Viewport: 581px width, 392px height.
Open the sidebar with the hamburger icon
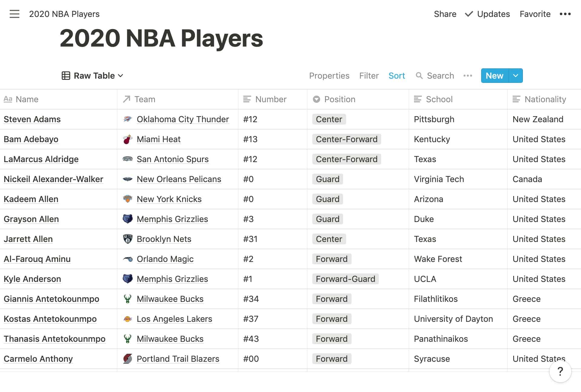pyautogui.click(x=14, y=14)
